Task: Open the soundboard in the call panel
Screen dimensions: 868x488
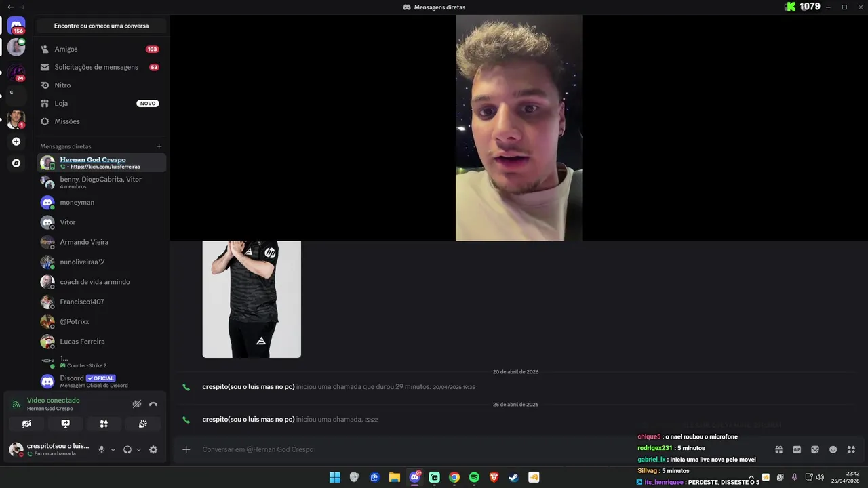Action: click(x=142, y=424)
